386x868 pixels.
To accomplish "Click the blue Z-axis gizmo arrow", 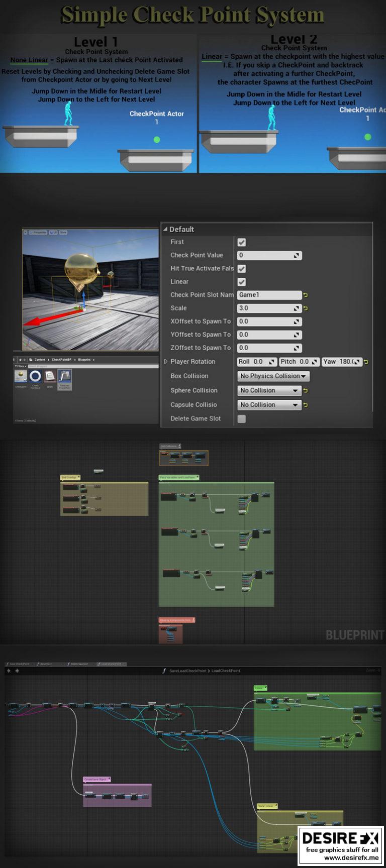I will (x=83, y=300).
